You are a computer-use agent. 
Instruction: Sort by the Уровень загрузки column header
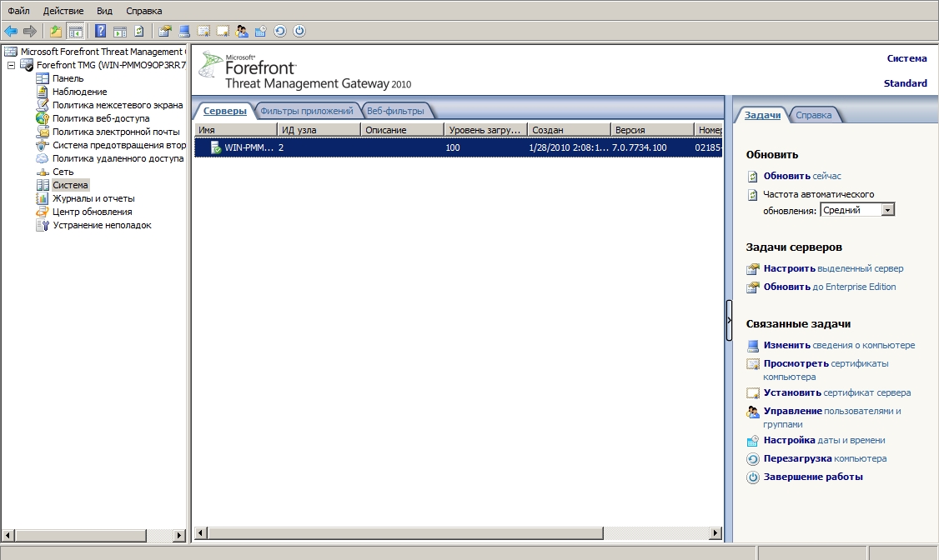pos(485,130)
